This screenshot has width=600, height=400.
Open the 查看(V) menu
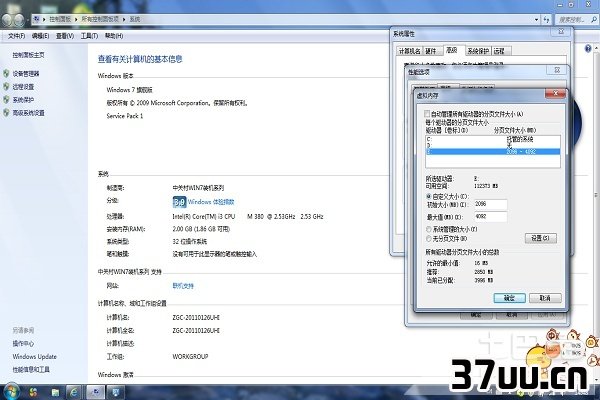(65, 36)
